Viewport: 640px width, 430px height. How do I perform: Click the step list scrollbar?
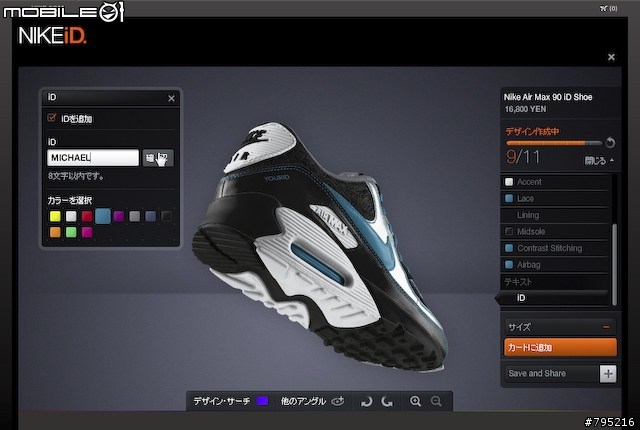[614, 264]
